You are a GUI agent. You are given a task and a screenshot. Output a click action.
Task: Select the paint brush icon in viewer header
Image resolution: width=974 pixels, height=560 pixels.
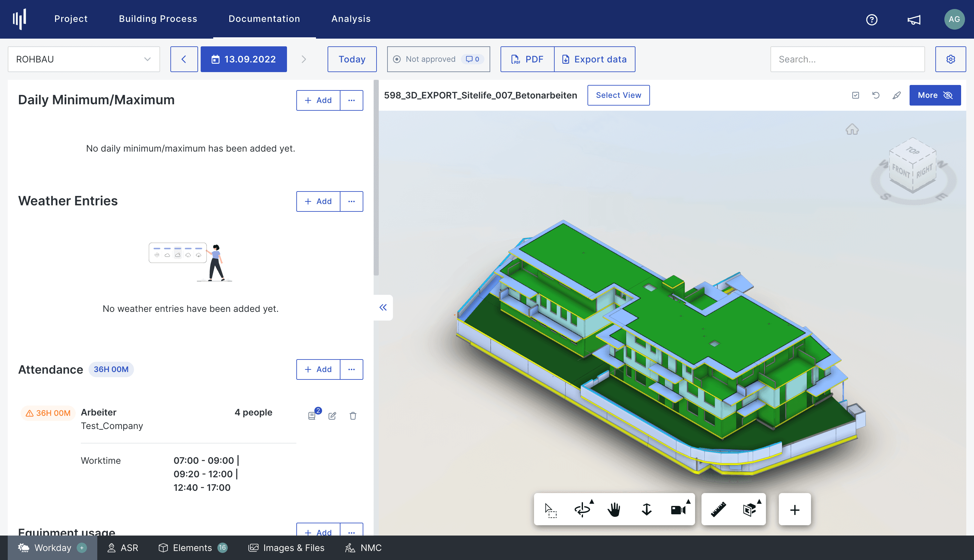(897, 95)
